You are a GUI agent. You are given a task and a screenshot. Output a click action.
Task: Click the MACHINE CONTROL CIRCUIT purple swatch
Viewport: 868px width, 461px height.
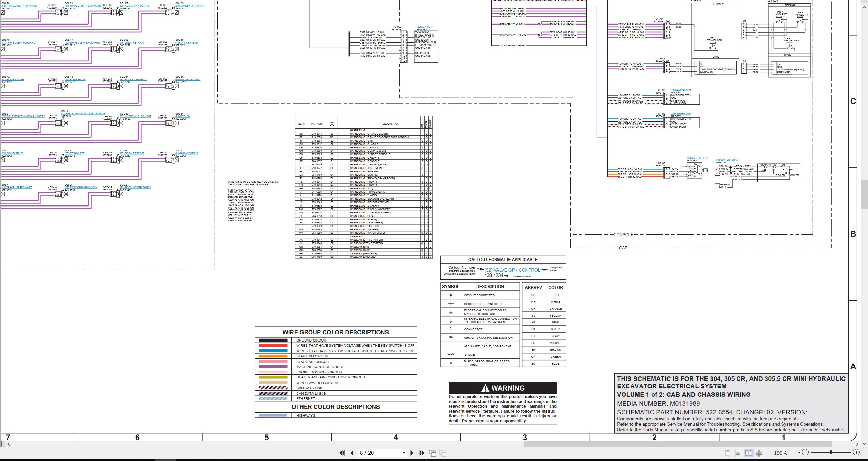point(273,367)
